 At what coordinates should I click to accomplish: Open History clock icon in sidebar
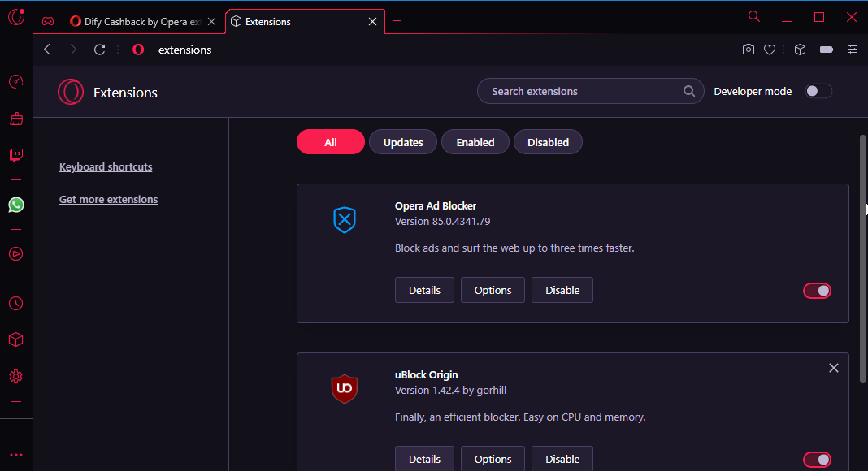click(16, 304)
